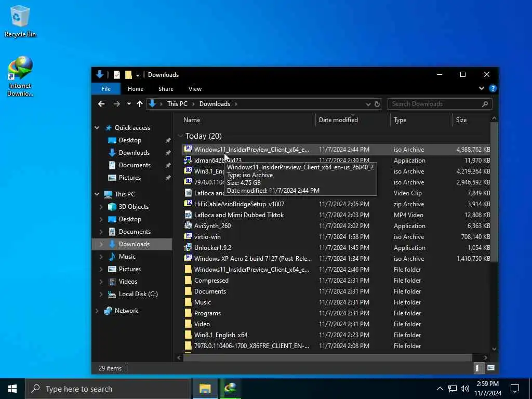
Task: Select the Windows11_InsiderPreview iso Archive file
Action: [x=336, y=150]
